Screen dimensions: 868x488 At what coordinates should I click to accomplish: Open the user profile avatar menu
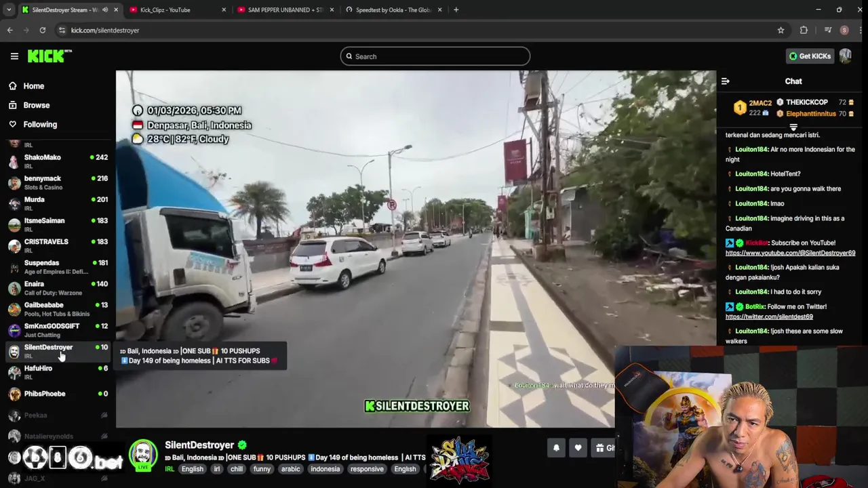coord(845,56)
